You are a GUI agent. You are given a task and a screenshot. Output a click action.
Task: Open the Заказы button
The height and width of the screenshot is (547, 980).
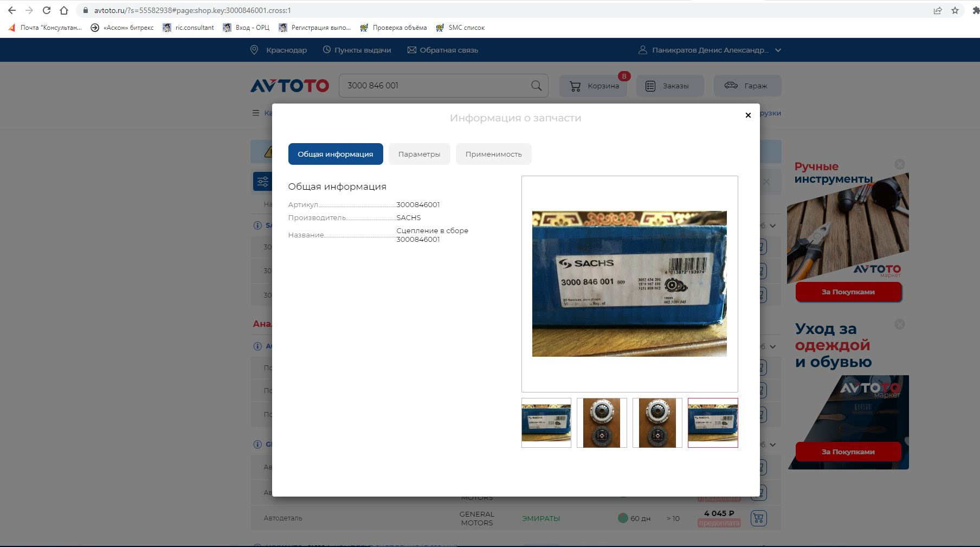pos(670,86)
